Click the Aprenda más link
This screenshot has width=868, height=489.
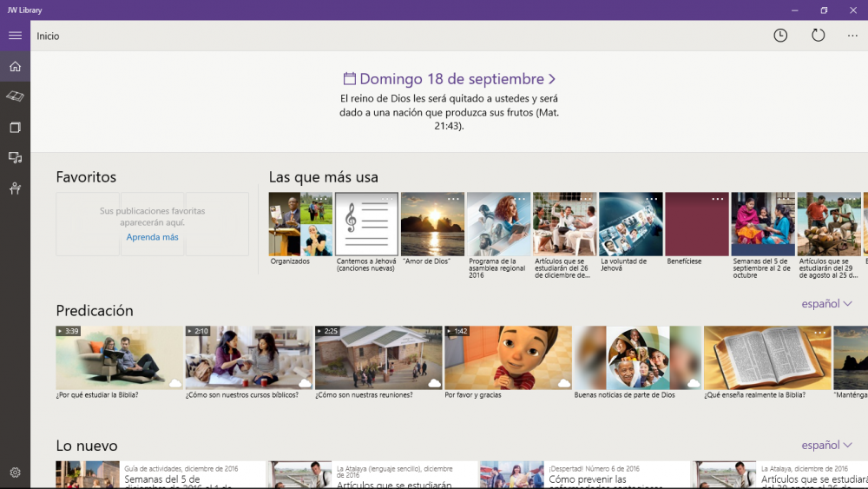152,237
